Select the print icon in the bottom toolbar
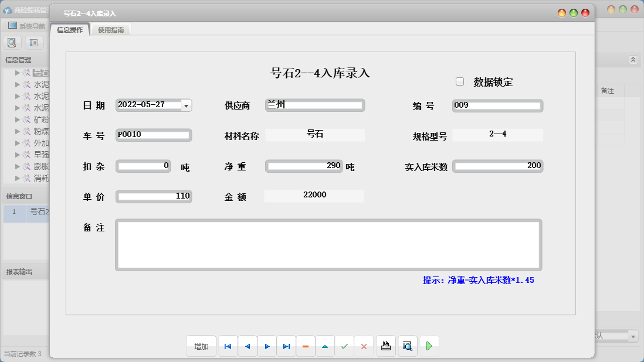This screenshot has height=362, width=644. pos(386,346)
